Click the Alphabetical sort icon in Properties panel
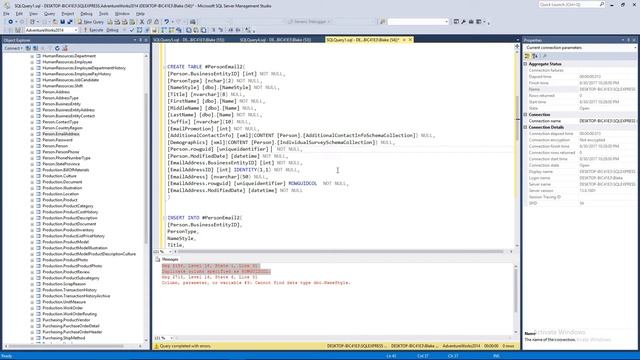This screenshot has width=640, height=360. click(x=535, y=56)
